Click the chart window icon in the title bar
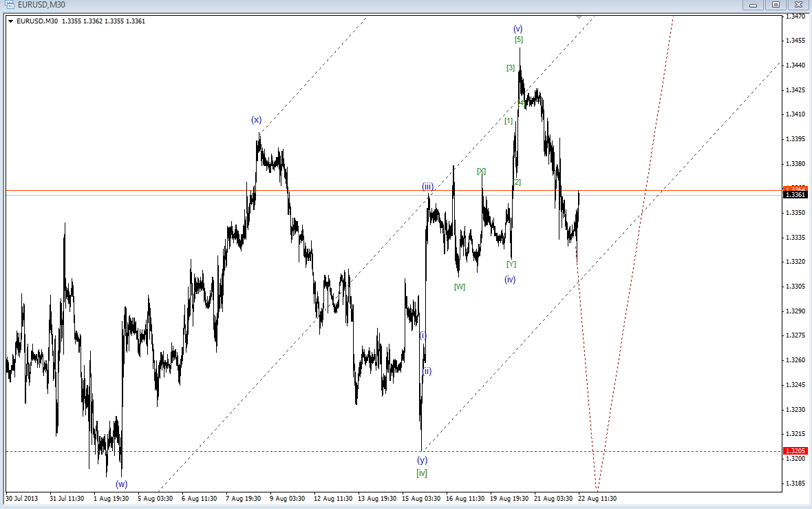Screen dimensions: 812x509 [10, 4]
